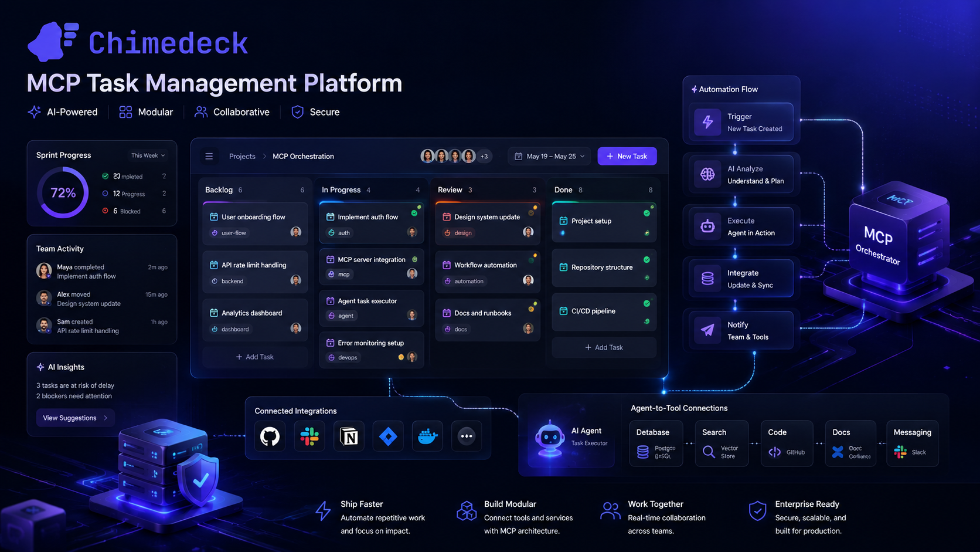Click the AI Insights sparkle icon

pyautogui.click(x=40, y=367)
